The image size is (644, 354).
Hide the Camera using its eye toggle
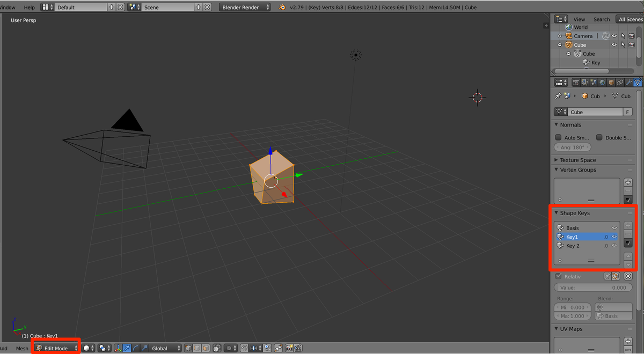tap(614, 35)
